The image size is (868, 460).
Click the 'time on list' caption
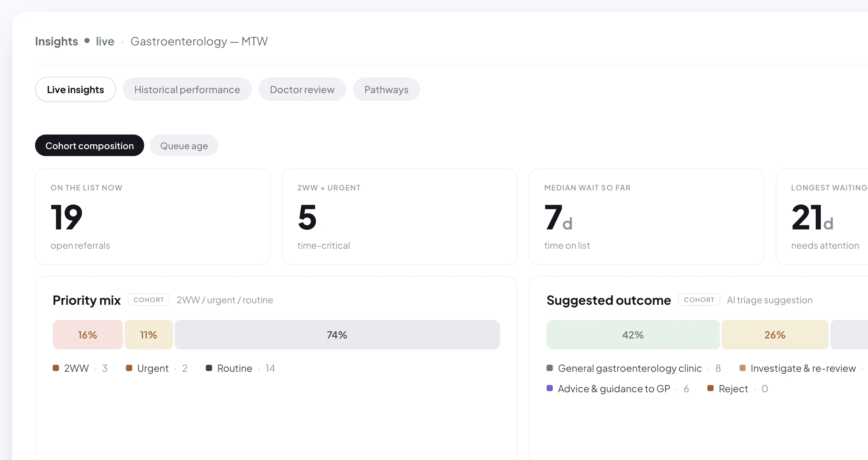567,245
